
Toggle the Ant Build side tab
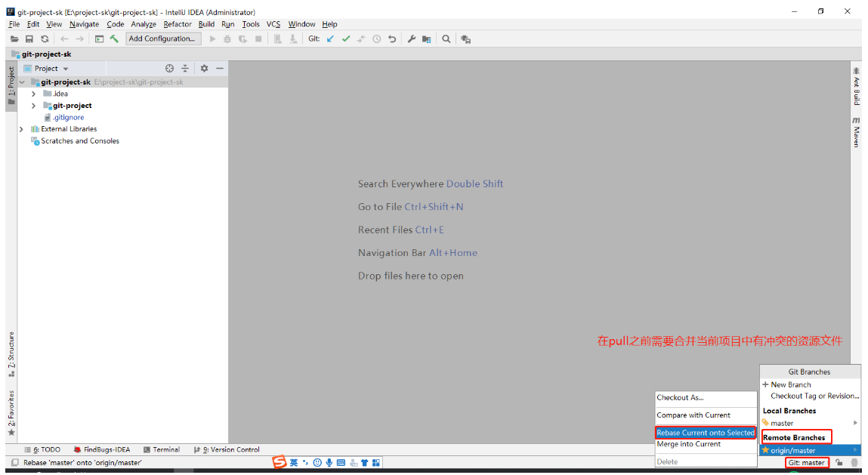point(857,86)
